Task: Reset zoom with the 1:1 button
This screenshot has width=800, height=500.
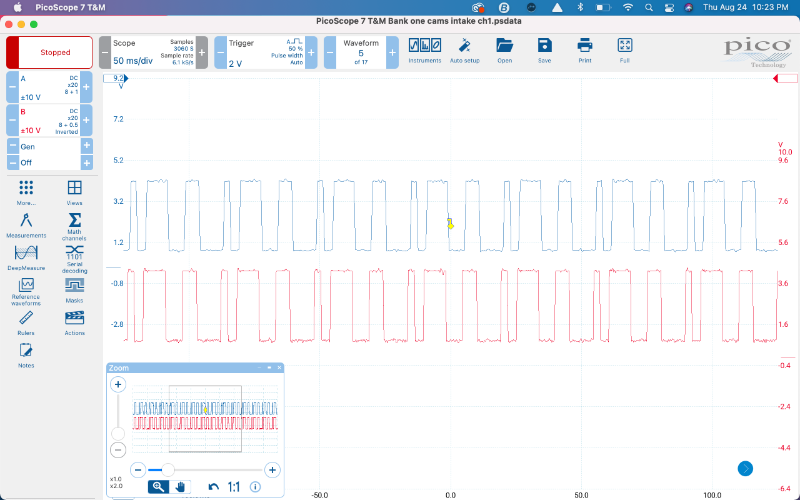Action: tap(234, 487)
